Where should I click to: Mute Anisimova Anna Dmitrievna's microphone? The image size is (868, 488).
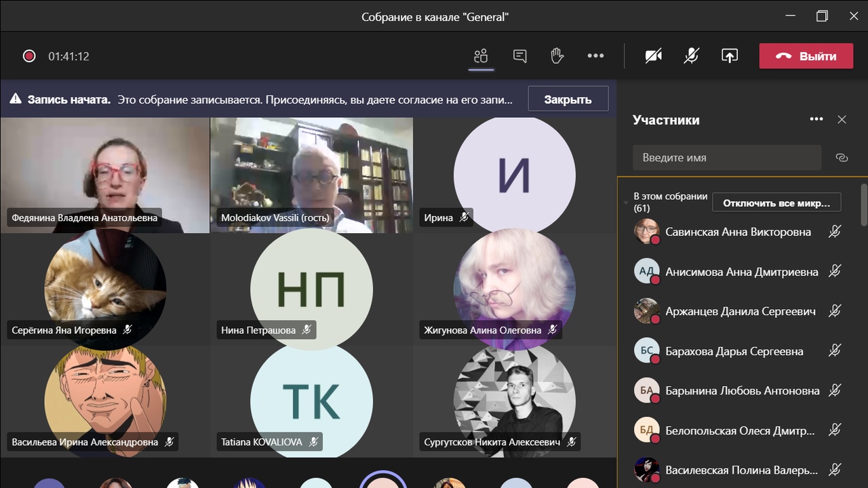(835, 271)
